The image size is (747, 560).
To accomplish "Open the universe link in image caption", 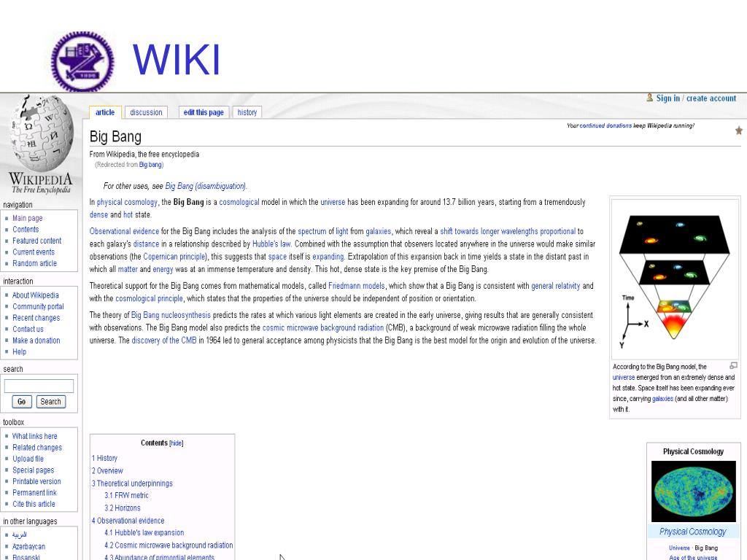I will tap(624, 378).
